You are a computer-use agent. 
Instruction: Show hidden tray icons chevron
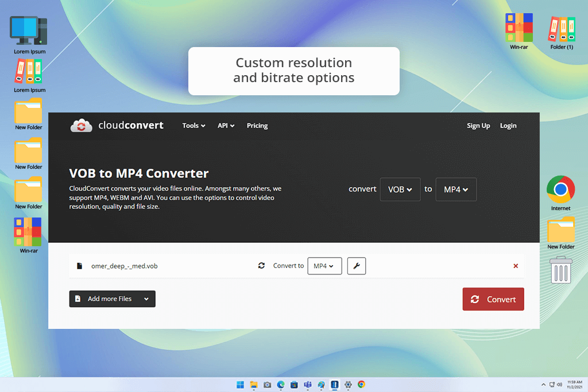coord(543,385)
